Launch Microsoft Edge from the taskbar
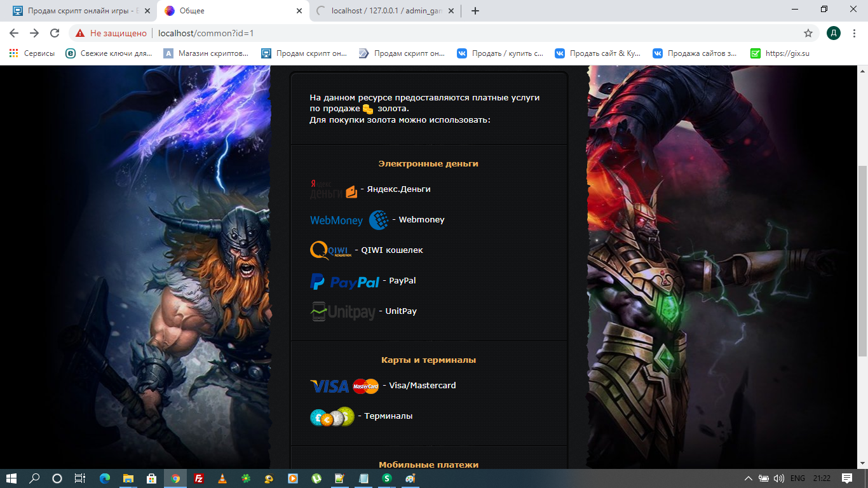Image resolution: width=868 pixels, height=488 pixels. [x=105, y=478]
